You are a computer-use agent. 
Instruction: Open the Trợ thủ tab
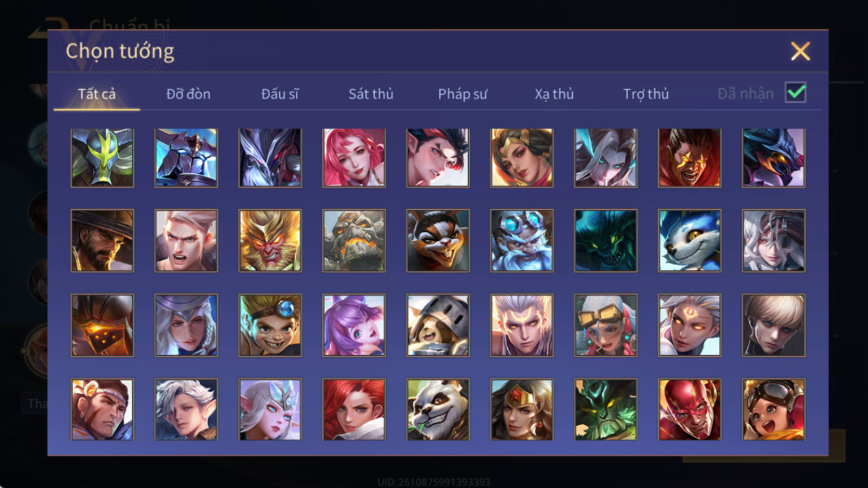pyautogui.click(x=646, y=94)
